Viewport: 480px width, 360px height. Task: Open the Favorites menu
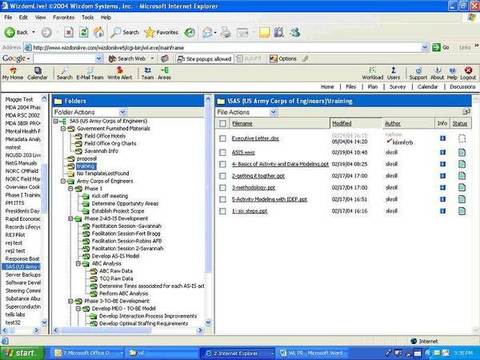tap(63, 17)
